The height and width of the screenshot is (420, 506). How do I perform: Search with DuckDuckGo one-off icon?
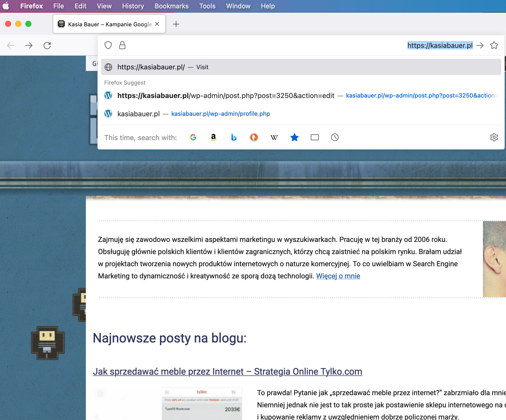point(254,137)
